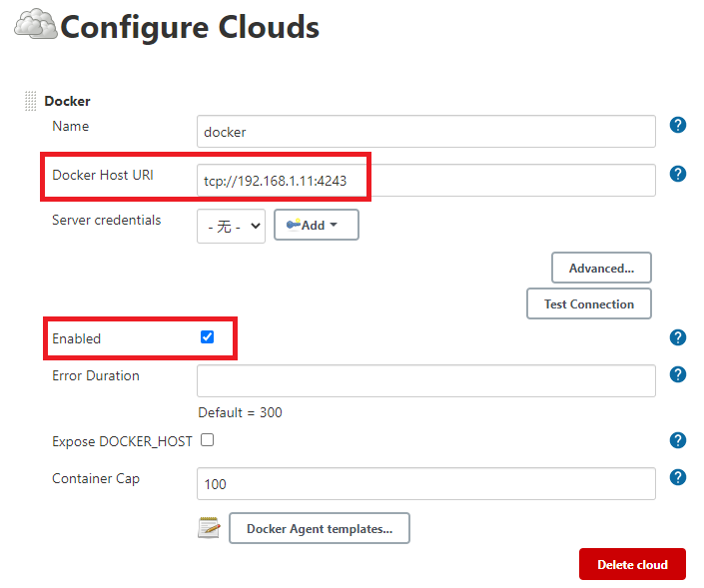Toggle the Enabled checkbox
This screenshot has width=704, height=588.
(x=207, y=336)
